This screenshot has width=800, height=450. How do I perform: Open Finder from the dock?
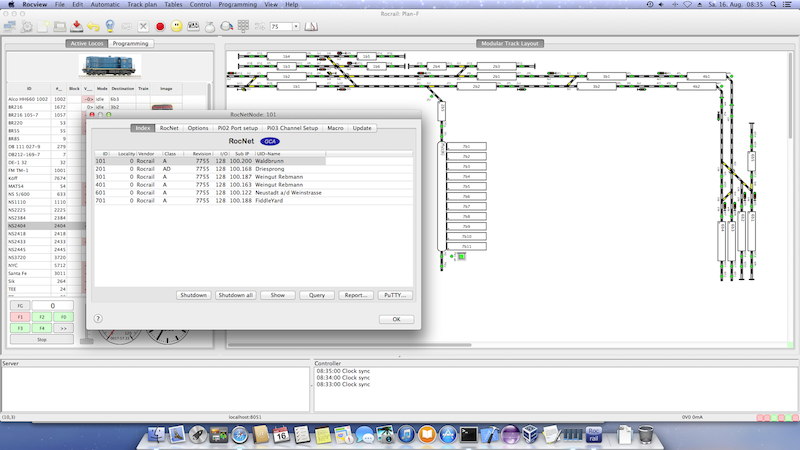157,435
